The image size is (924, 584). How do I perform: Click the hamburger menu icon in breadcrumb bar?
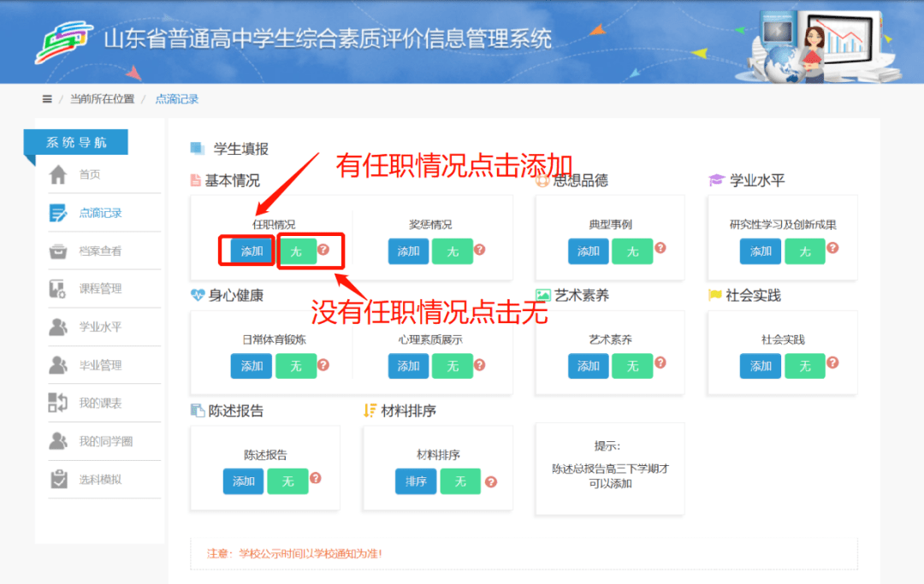coord(47,99)
